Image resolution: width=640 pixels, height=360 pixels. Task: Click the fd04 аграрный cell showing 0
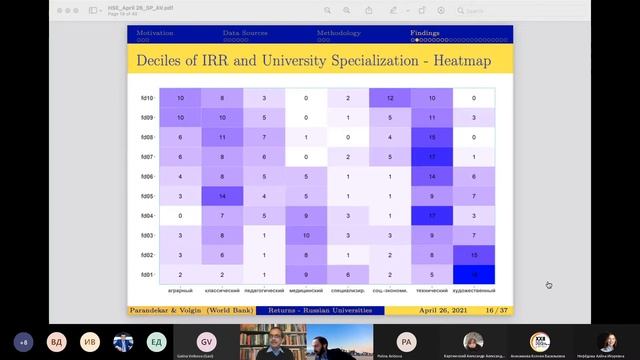coord(180,216)
